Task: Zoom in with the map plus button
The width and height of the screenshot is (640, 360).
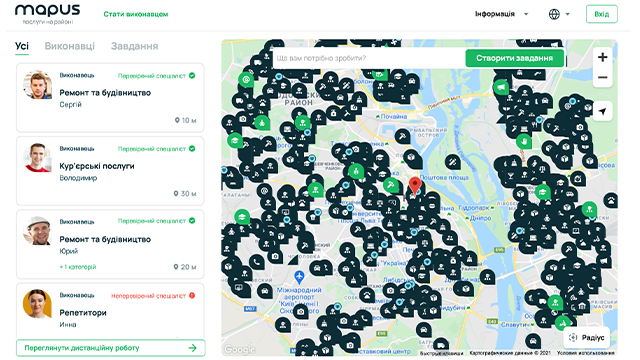Action: tap(602, 58)
